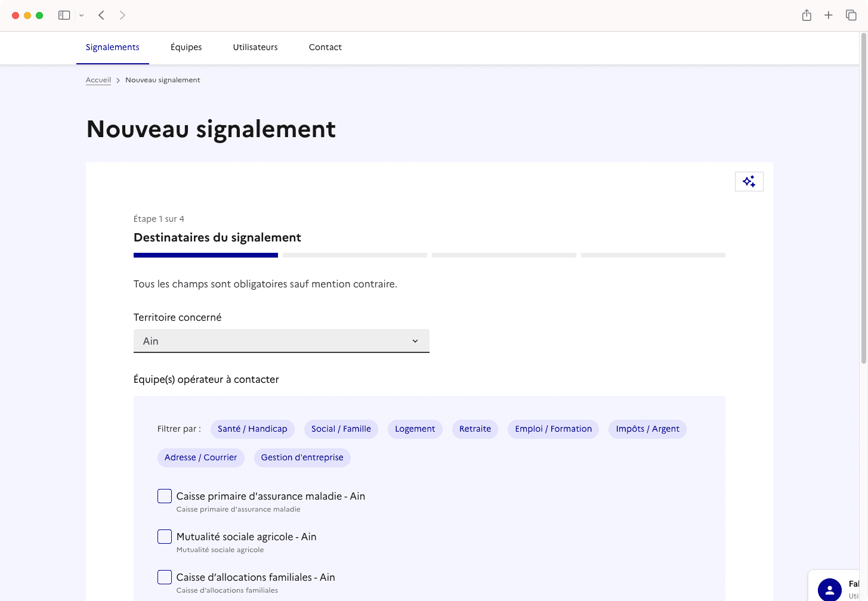The image size is (868, 601).
Task: Switch to the Équipes tab
Action: click(x=186, y=47)
